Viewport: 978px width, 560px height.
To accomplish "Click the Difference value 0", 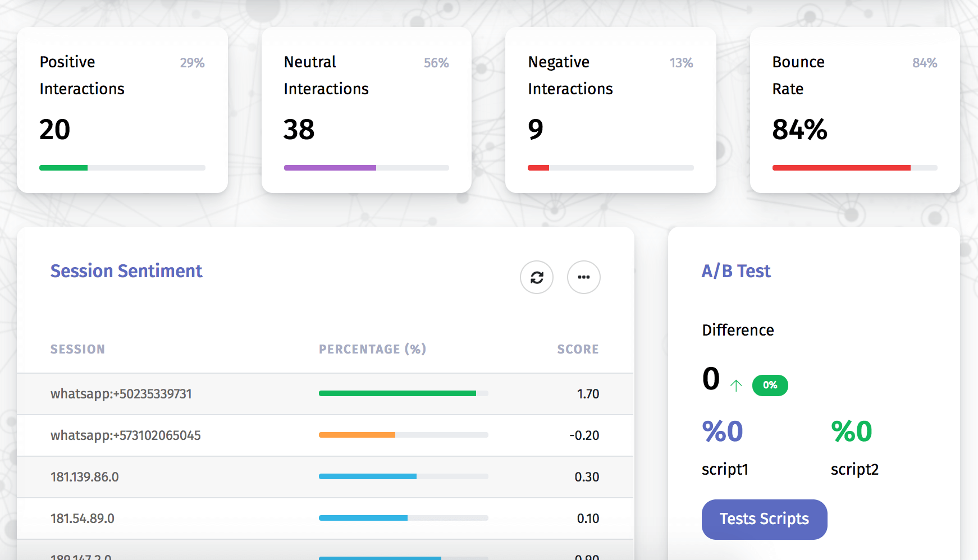I will point(711,379).
